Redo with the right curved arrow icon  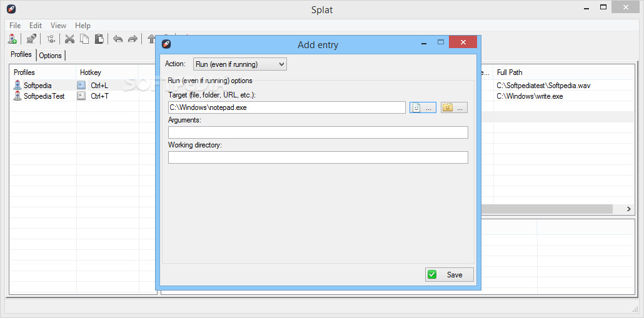click(133, 39)
